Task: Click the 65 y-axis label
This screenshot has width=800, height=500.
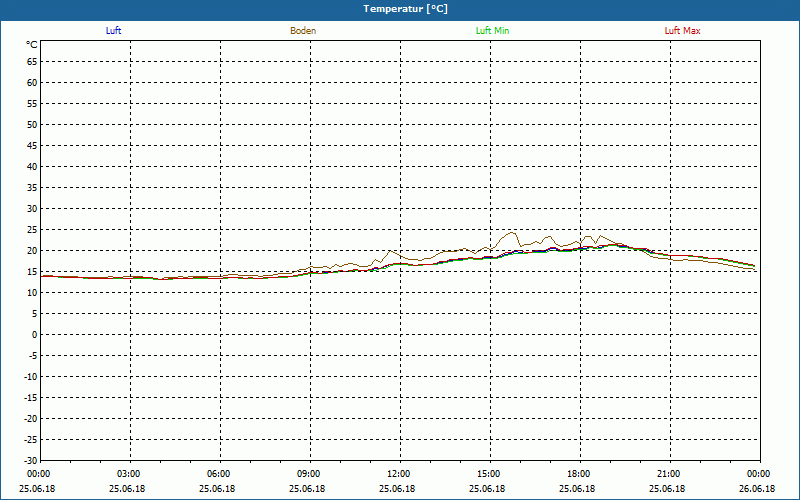Action: coord(32,62)
